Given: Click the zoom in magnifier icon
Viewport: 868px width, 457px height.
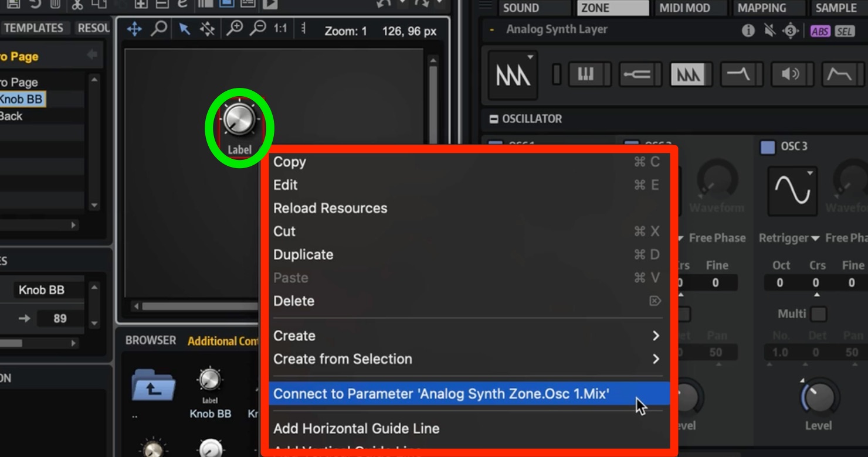Looking at the screenshot, I should (235, 29).
